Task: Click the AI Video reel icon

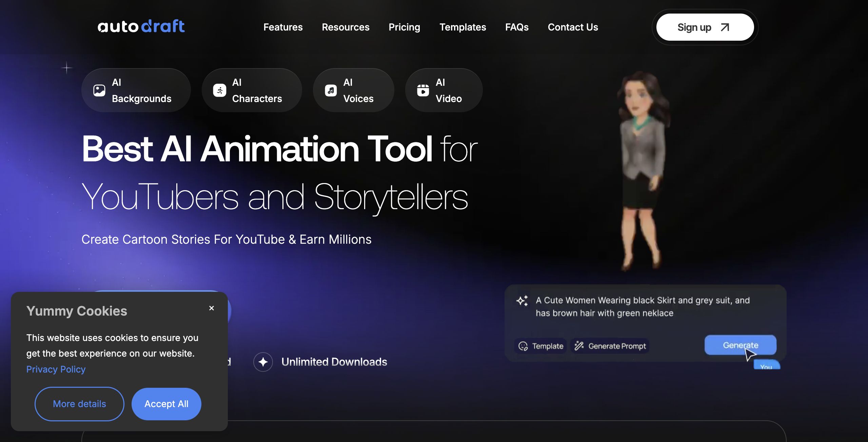Action: click(423, 90)
